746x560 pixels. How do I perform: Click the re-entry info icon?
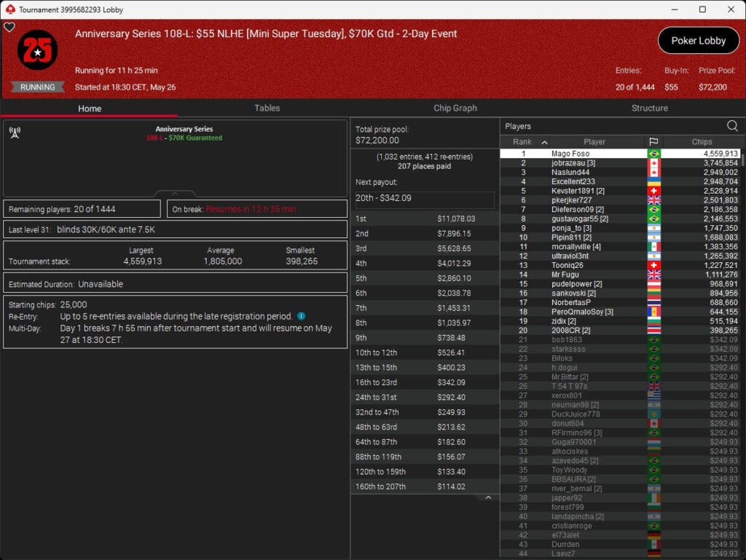(301, 316)
